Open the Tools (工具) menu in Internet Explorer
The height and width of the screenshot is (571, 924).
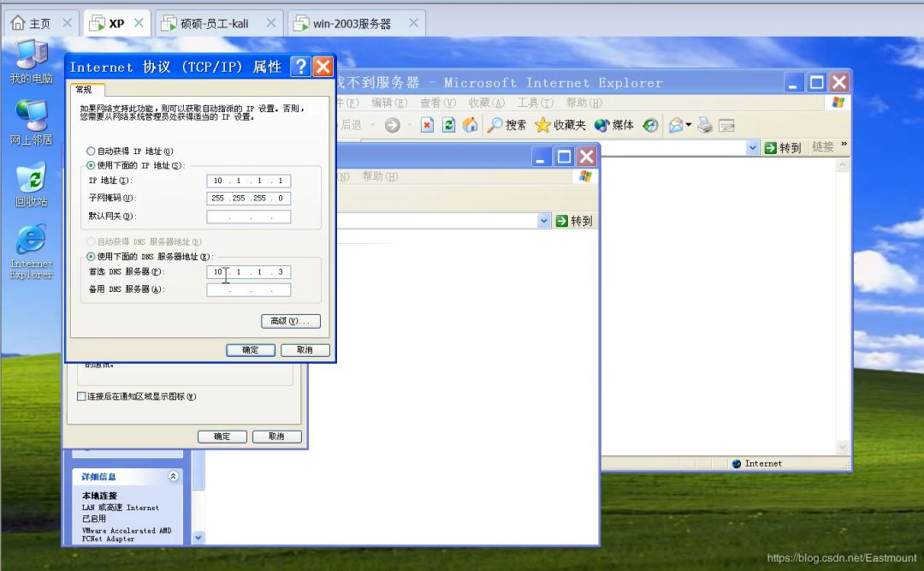pyautogui.click(x=535, y=103)
